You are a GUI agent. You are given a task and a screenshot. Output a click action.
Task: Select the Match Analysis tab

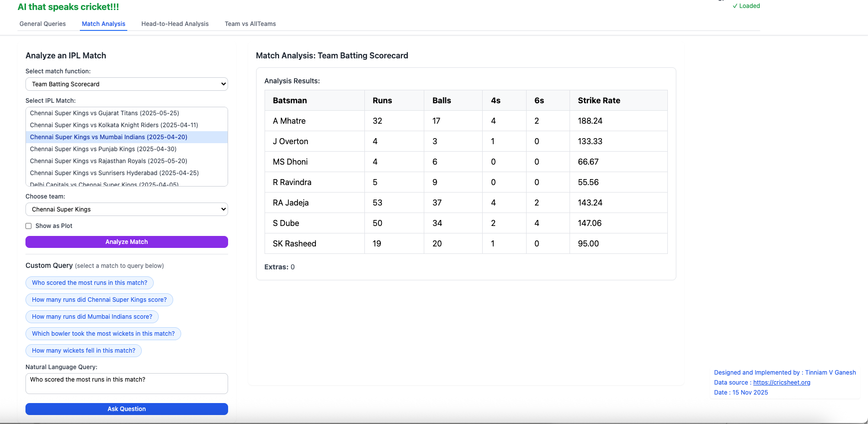click(x=103, y=24)
